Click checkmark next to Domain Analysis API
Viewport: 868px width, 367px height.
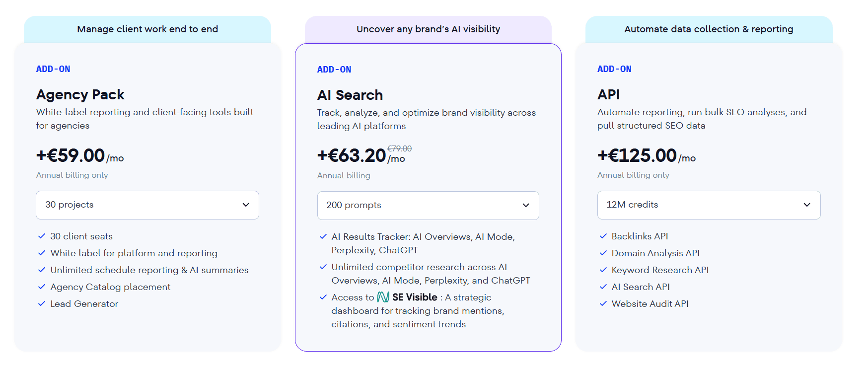click(603, 253)
